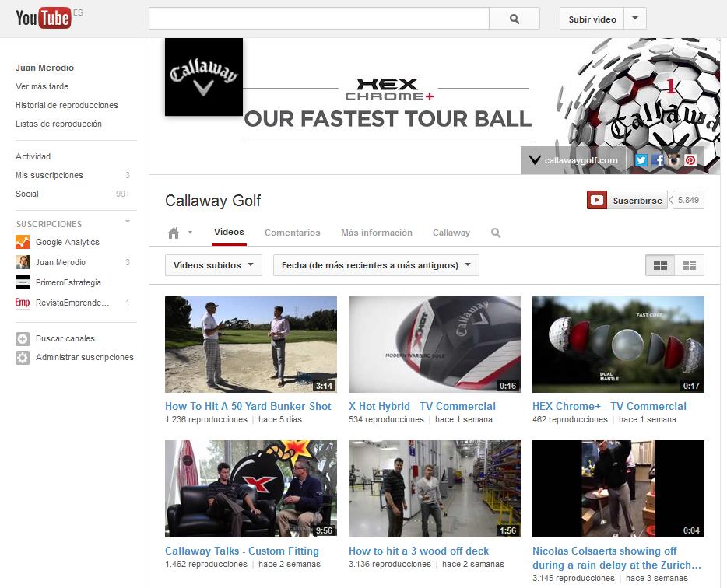This screenshot has width=727, height=588.
Task: Click the search magnifier button
Action: pyautogui.click(x=515, y=19)
